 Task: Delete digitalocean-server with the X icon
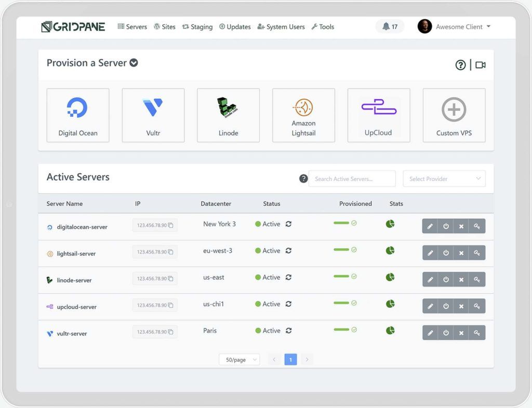(461, 226)
